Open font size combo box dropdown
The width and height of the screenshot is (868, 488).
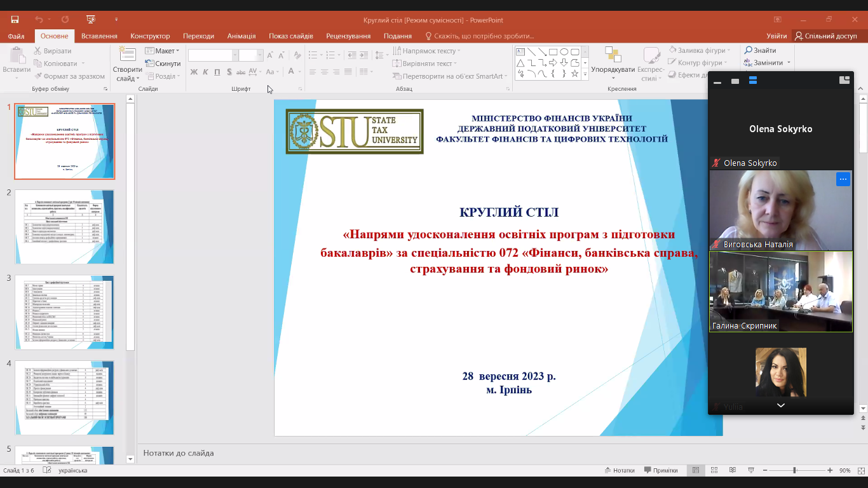pyautogui.click(x=259, y=55)
